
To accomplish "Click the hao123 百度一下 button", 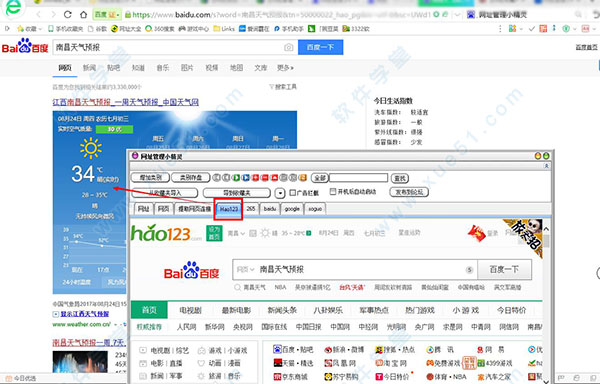I will coord(504,269).
